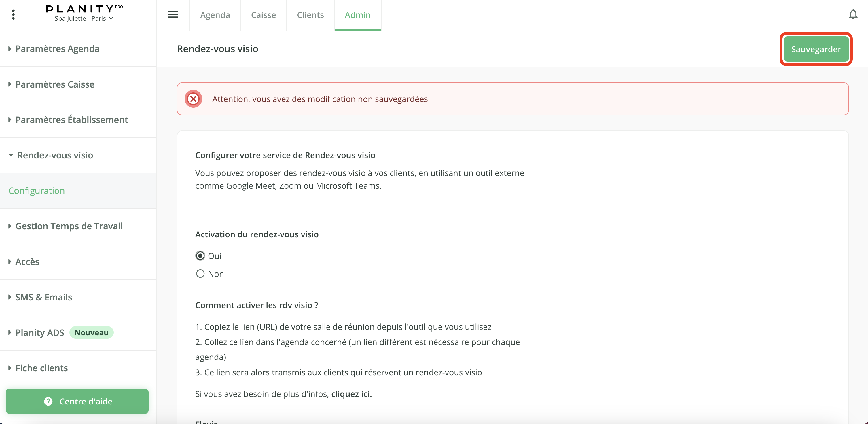Select Configuration in the sidebar
The width and height of the screenshot is (868, 424).
[x=37, y=191]
